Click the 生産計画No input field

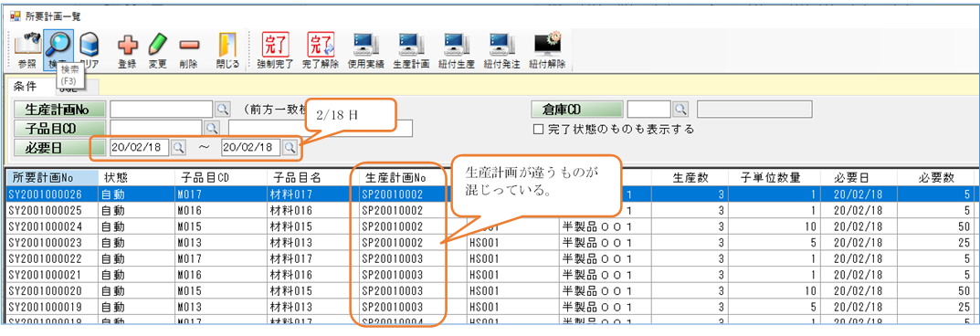tap(162, 109)
